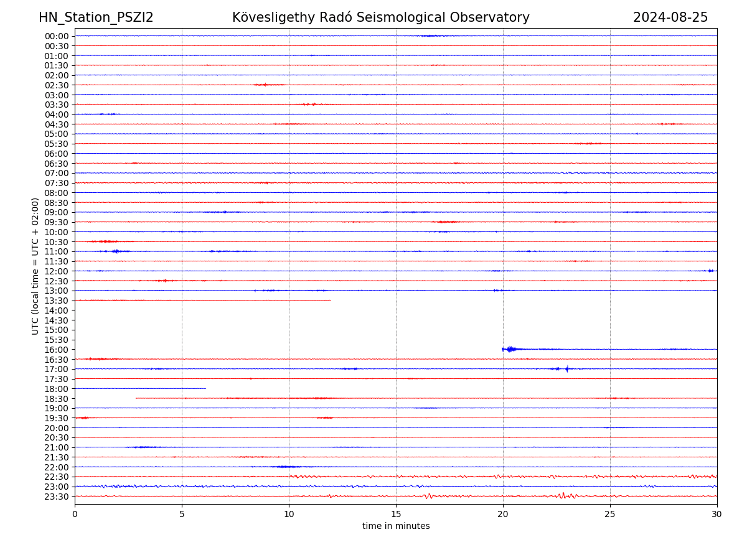Click the 2024-08-25 date label
Viewport: 747px width, 560px height.
(x=670, y=17)
